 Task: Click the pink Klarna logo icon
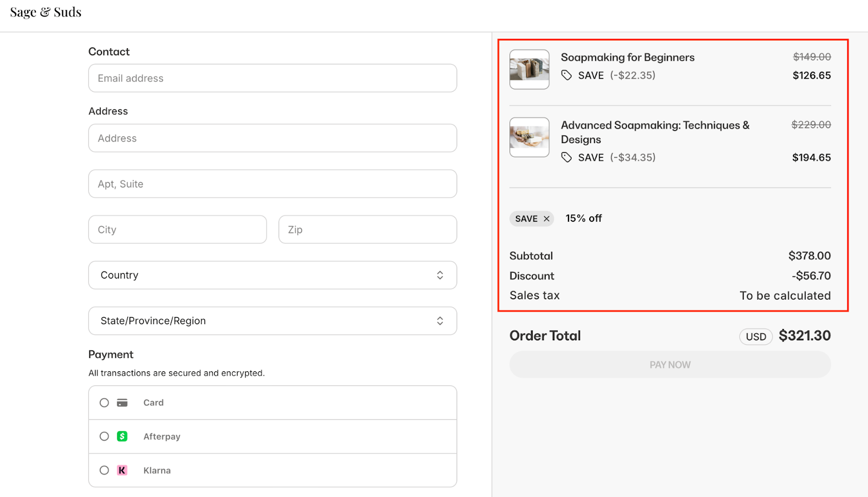[x=122, y=470]
